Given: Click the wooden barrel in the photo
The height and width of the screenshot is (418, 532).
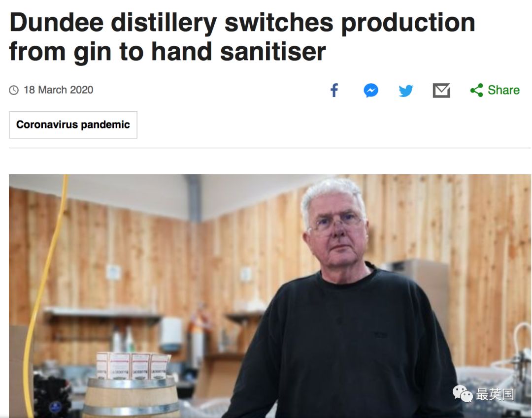Looking at the screenshot, I should 131,398.
